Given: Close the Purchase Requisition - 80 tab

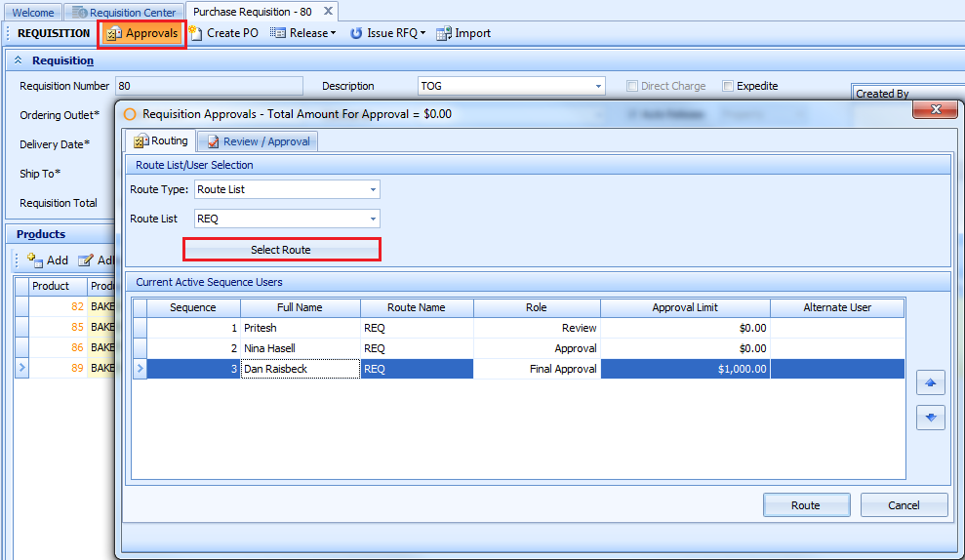Looking at the screenshot, I should pos(329,11).
